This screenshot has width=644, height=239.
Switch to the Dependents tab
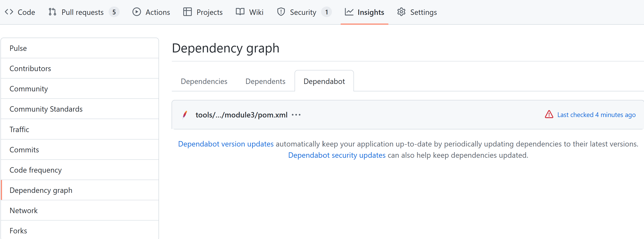click(x=265, y=81)
